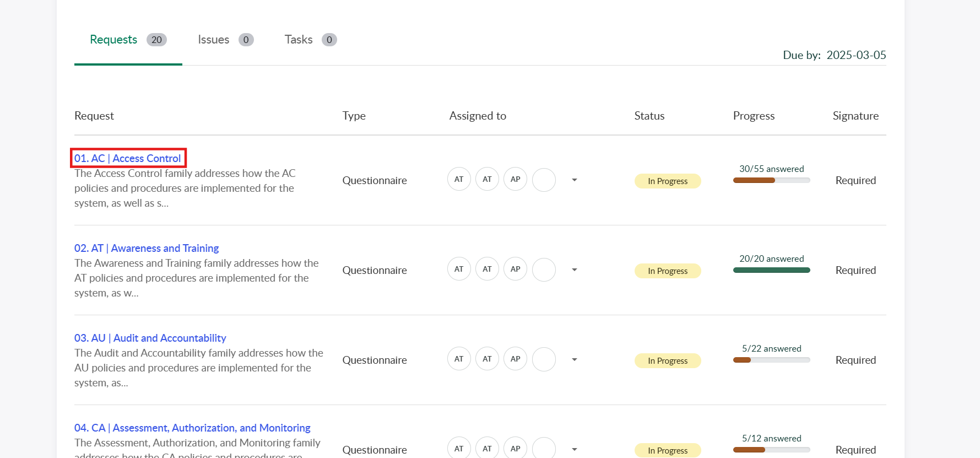Click AP avatar in Access Control row
This screenshot has width=980, height=458.
tap(515, 179)
